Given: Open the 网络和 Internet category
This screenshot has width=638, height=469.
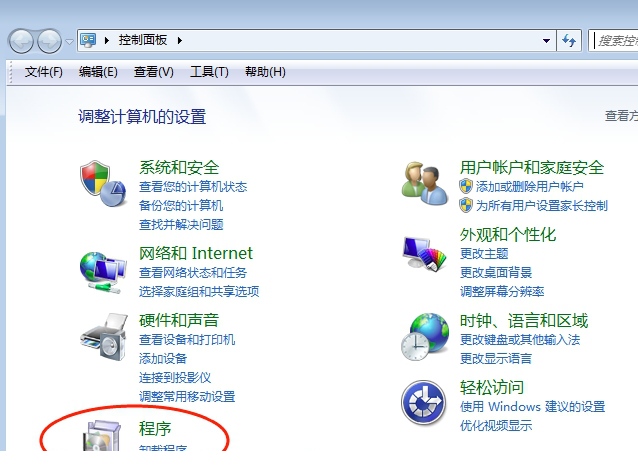Looking at the screenshot, I should click(x=196, y=253).
